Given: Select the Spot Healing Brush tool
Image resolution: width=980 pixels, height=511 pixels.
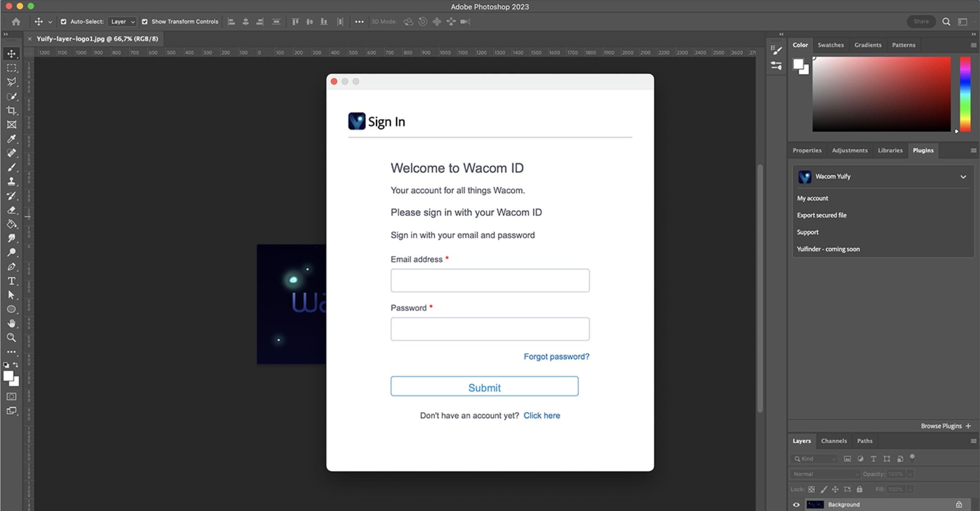Looking at the screenshot, I should point(11,153).
